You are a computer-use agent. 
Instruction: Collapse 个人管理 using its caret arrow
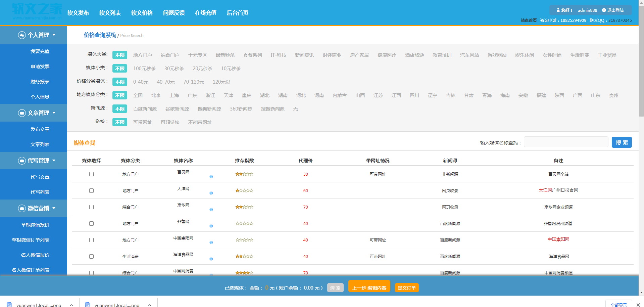click(54, 35)
